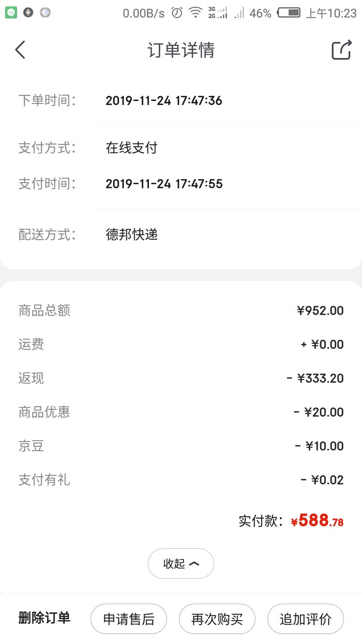Screen dimensions: 362x644
Task: Tap the green message notification icon
Action: point(11,13)
